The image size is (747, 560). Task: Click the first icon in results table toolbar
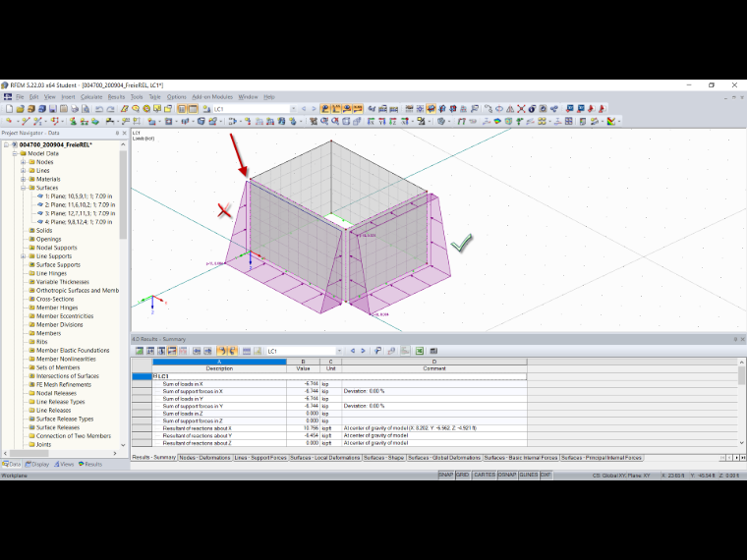[x=140, y=351]
